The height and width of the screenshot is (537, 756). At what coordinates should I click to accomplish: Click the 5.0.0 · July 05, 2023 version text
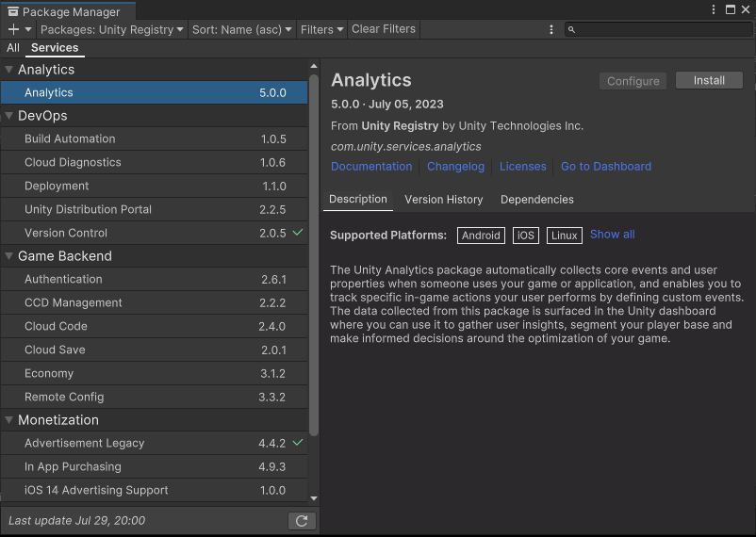coord(387,105)
